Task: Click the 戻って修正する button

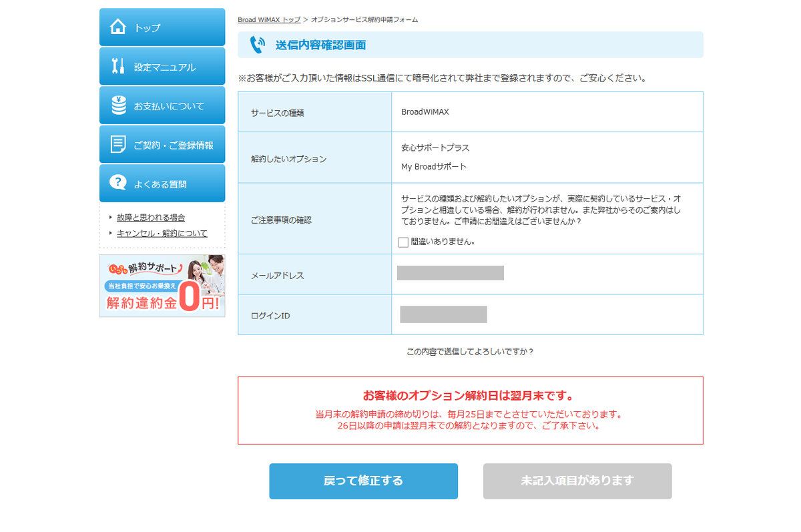Action: pyautogui.click(x=363, y=481)
